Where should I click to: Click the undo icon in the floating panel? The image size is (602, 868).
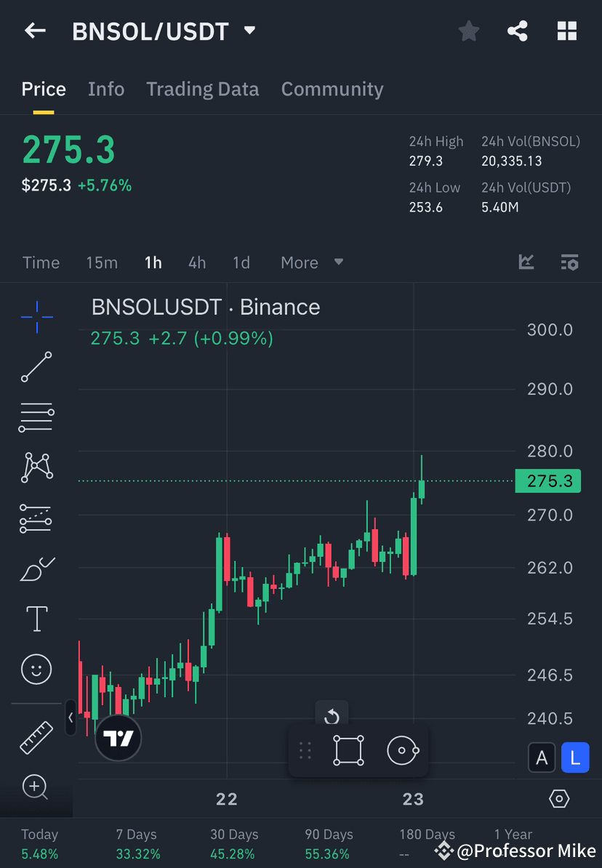tap(332, 716)
